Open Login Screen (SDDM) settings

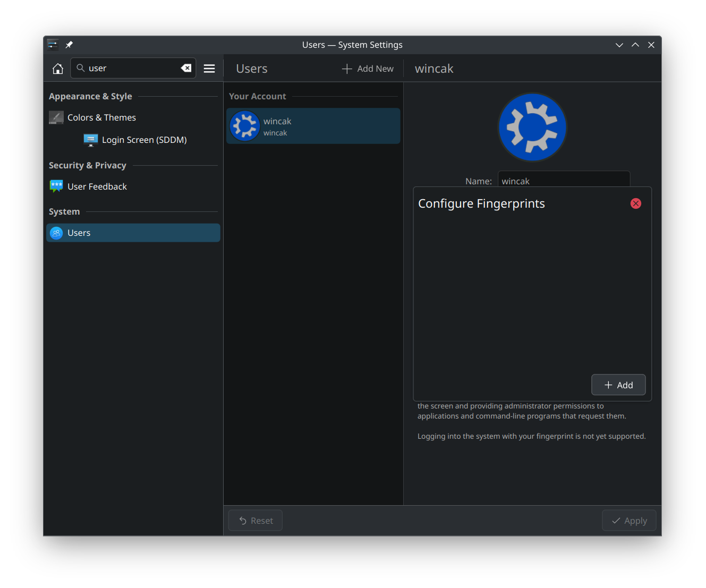(x=144, y=140)
